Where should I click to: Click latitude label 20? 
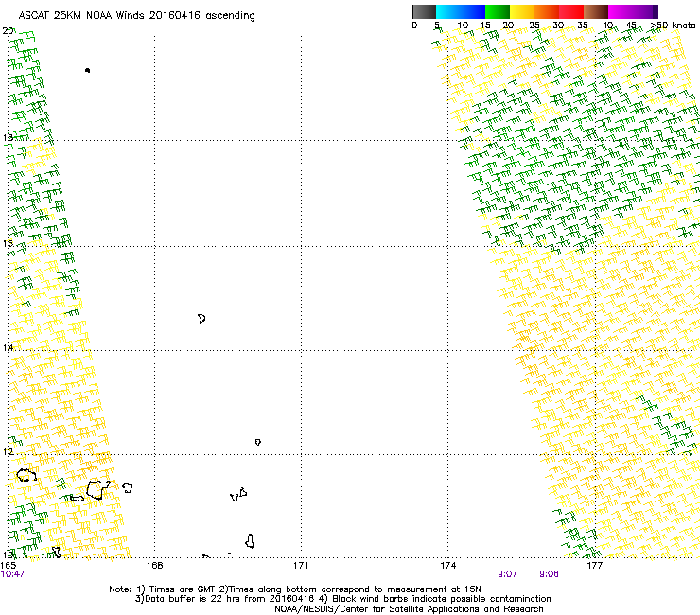[8, 31]
